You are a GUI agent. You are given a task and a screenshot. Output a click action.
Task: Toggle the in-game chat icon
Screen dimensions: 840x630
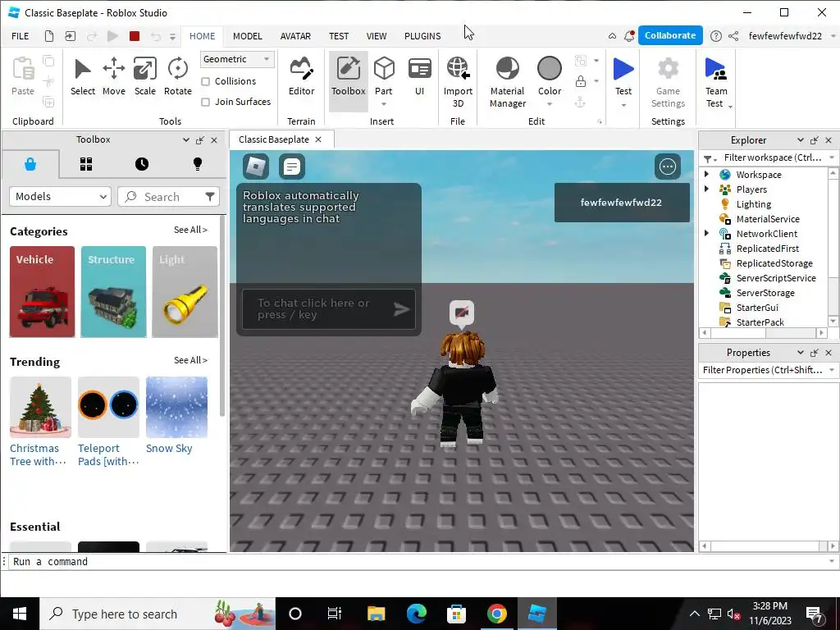(x=292, y=167)
